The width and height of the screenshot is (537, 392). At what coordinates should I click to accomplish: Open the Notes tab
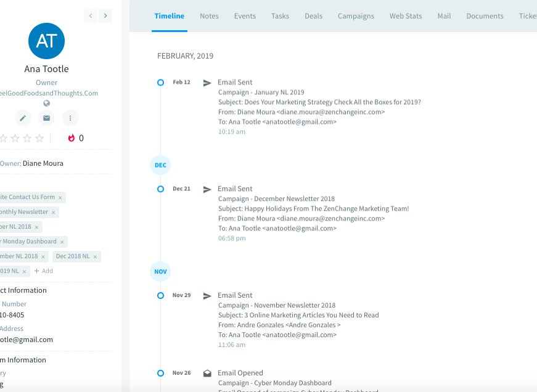pyautogui.click(x=209, y=16)
